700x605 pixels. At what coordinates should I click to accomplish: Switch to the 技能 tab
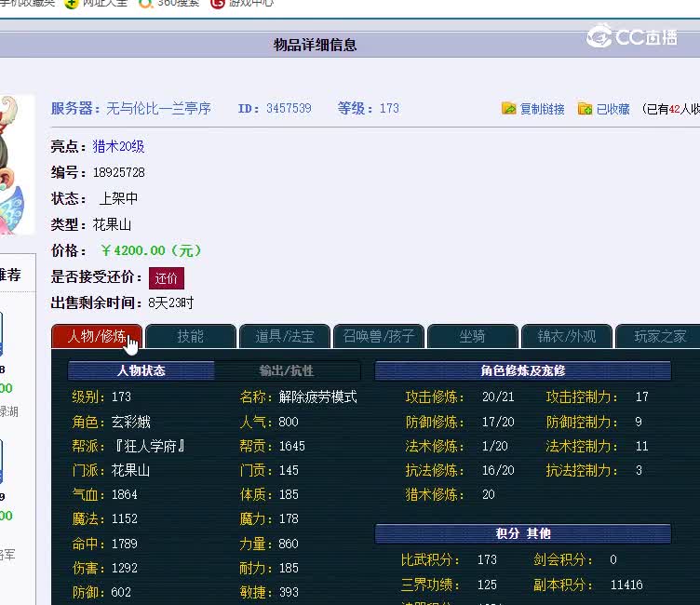pyautogui.click(x=191, y=336)
